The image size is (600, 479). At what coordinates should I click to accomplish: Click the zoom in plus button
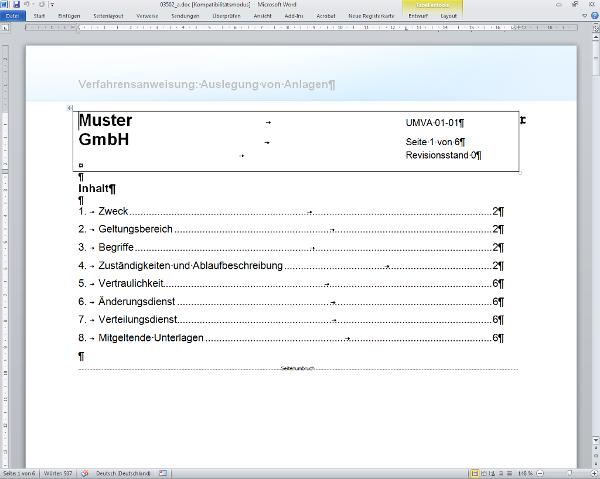(592, 473)
